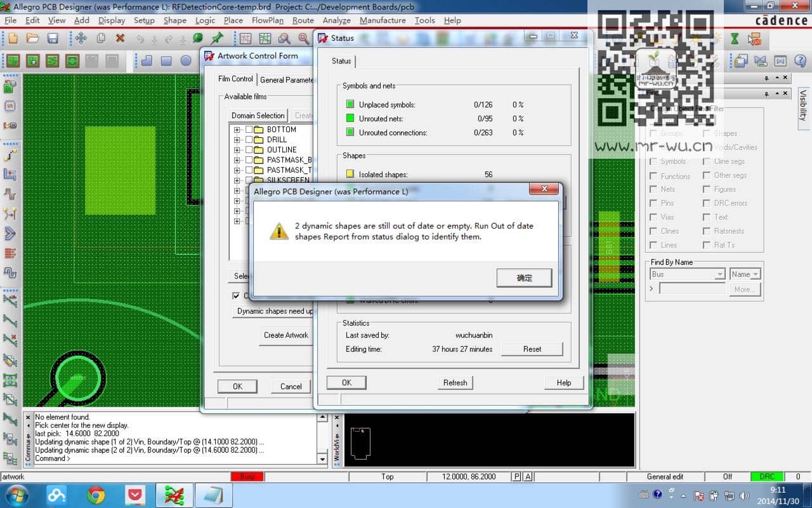Click the green Unplaced symbols status swatch
The width and height of the screenshot is (812, 508).
coord(350,104)
